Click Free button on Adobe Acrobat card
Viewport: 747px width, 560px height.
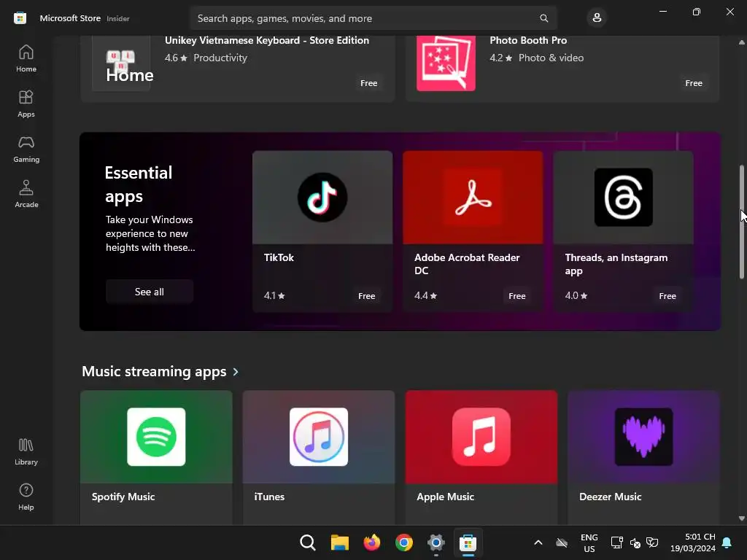(x=517, y=296)
